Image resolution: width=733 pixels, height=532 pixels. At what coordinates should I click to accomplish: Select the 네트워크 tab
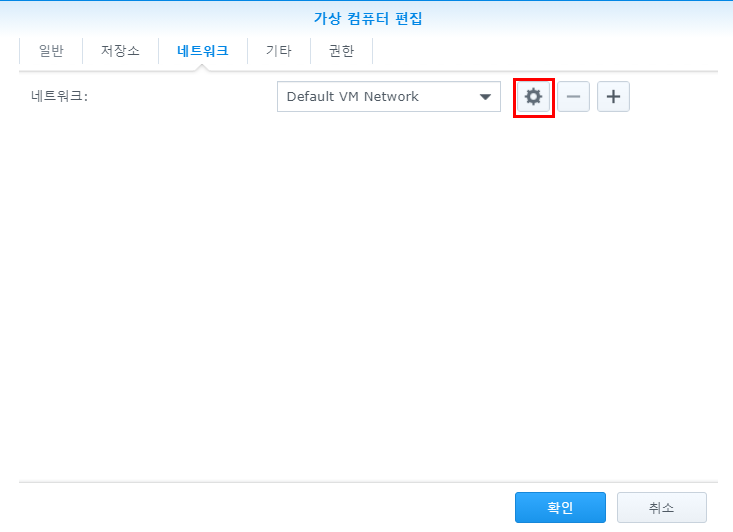(203, 50)
